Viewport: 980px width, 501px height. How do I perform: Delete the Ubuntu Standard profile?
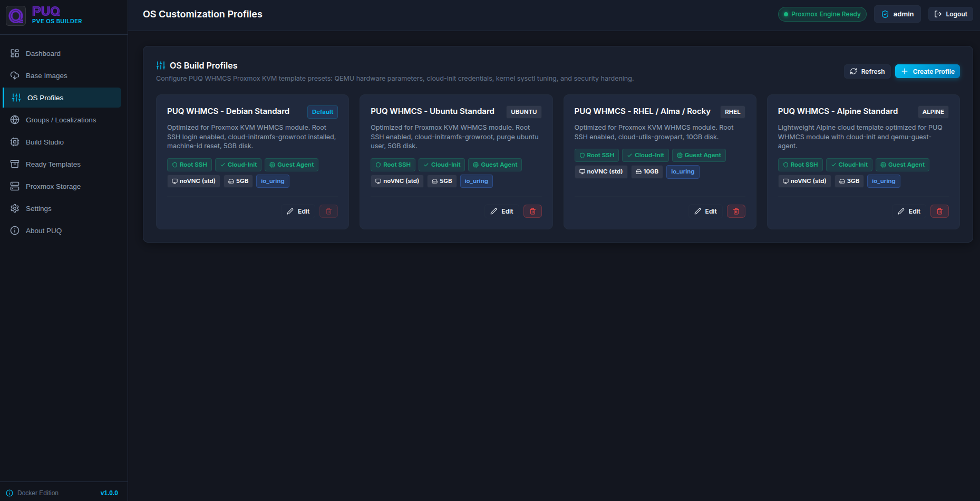(x=532, y=211)
